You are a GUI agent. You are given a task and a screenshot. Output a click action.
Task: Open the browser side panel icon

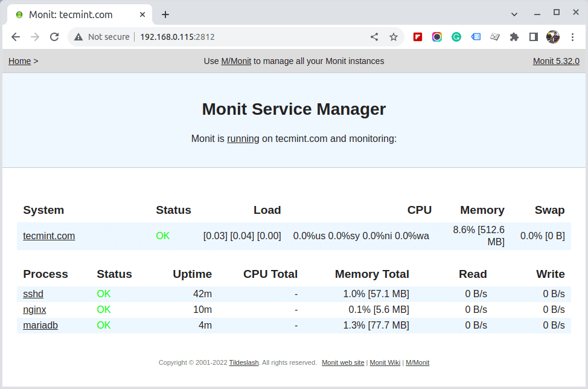tap(533, 37)
